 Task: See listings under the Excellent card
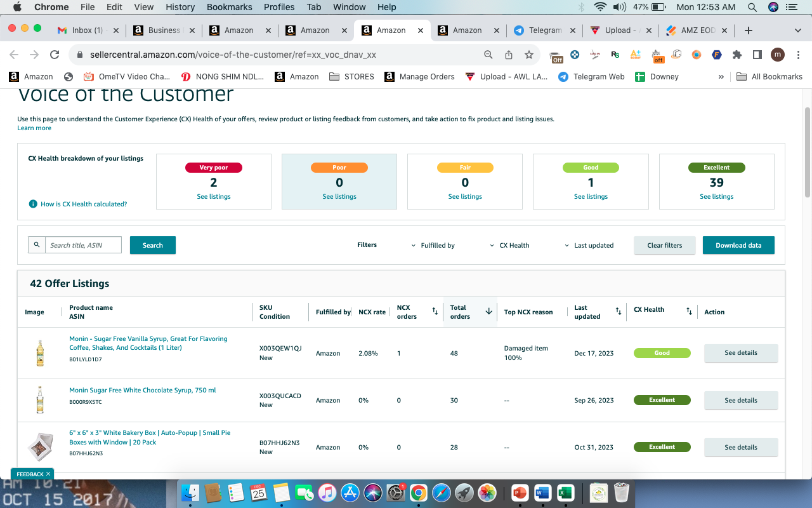point(717,197)
